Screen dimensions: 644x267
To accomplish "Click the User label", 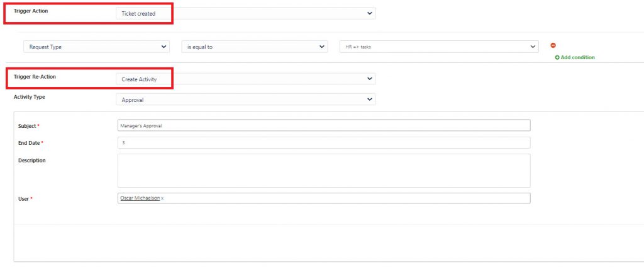I will 23,199.
